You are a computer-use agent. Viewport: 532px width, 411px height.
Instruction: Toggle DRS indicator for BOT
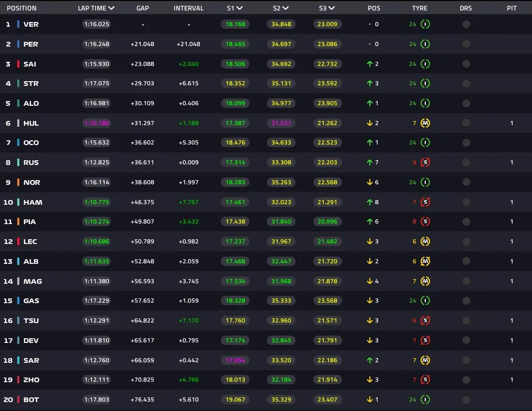(x=466, y=399)
